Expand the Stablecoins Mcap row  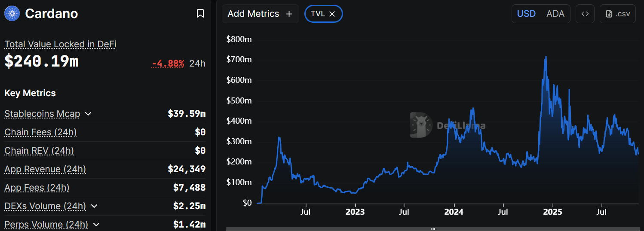[x=88, y=114]
